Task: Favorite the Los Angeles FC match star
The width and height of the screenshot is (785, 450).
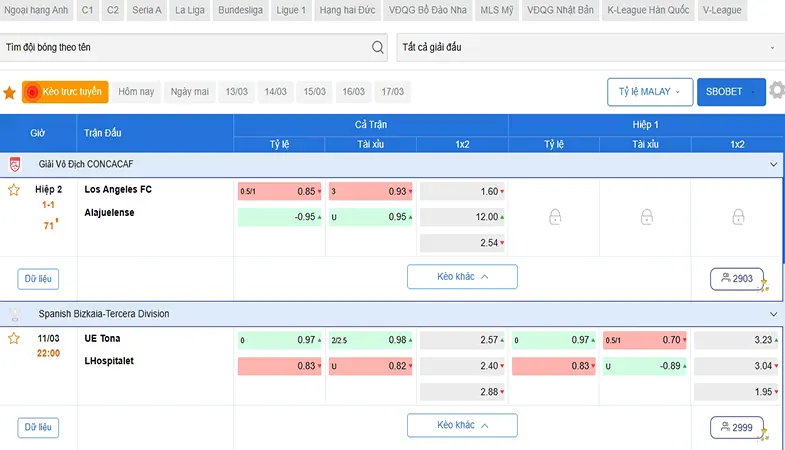Action: (x=14, y=190)
